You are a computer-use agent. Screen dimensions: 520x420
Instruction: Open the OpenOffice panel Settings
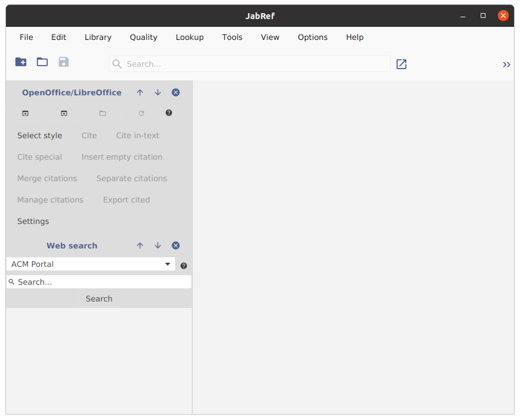click(x=33, y=221)
